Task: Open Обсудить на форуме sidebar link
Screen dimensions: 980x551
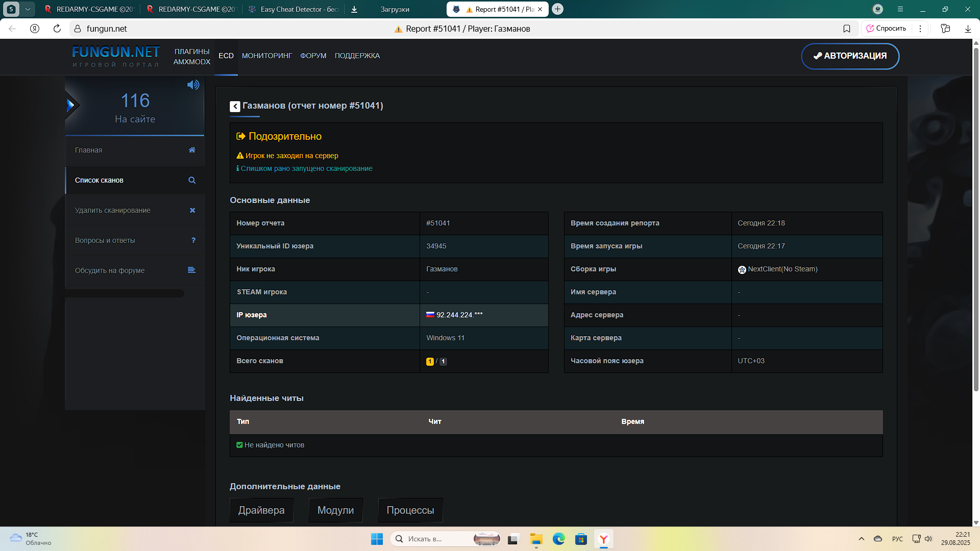Action: [135, 270]
